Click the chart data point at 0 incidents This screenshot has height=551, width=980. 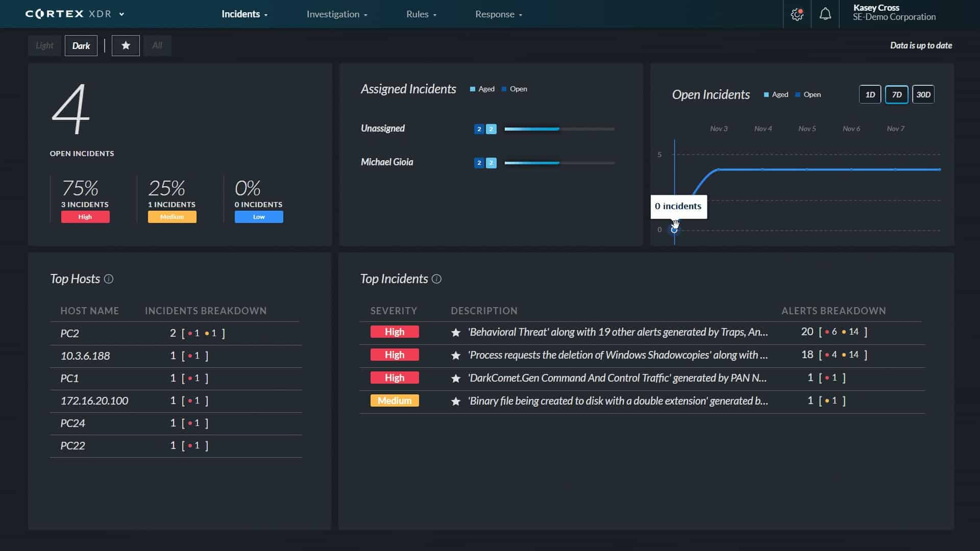point(674,230)
